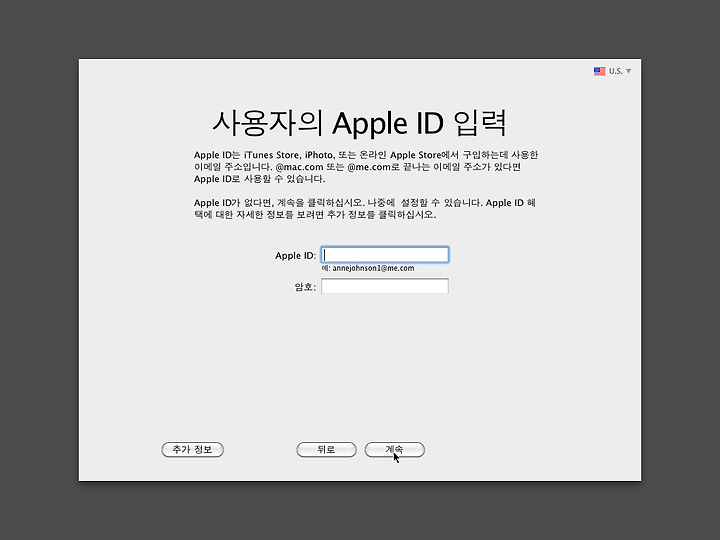720x540 pixels.
Task: Click the 암호: field label
Action: click(x=305, y=287)
